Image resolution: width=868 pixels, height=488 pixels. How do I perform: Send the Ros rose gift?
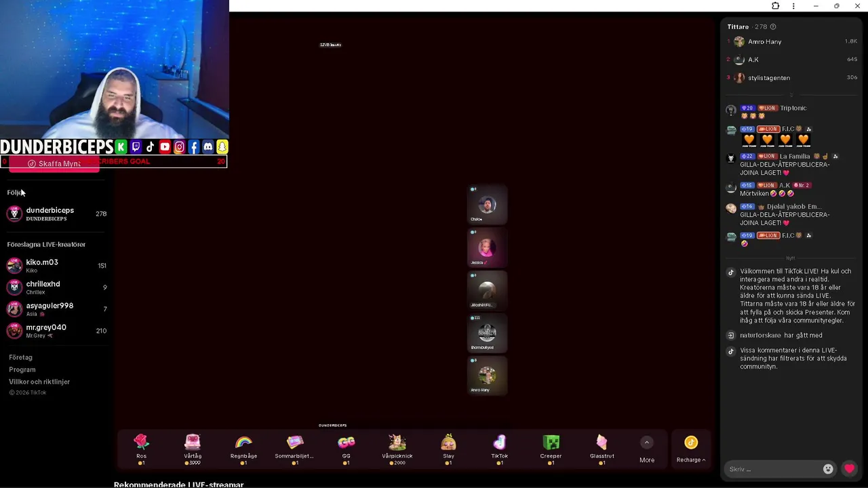pyautogui.click(x=141, y=449)
